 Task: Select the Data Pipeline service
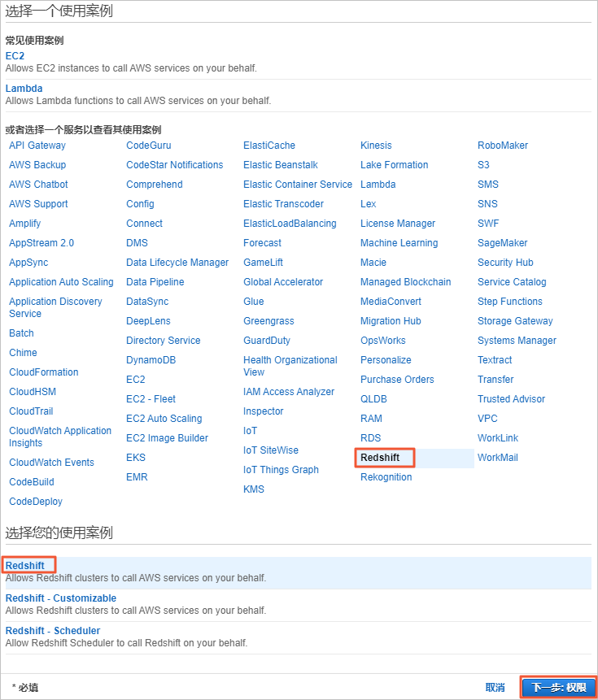point(155,282)
